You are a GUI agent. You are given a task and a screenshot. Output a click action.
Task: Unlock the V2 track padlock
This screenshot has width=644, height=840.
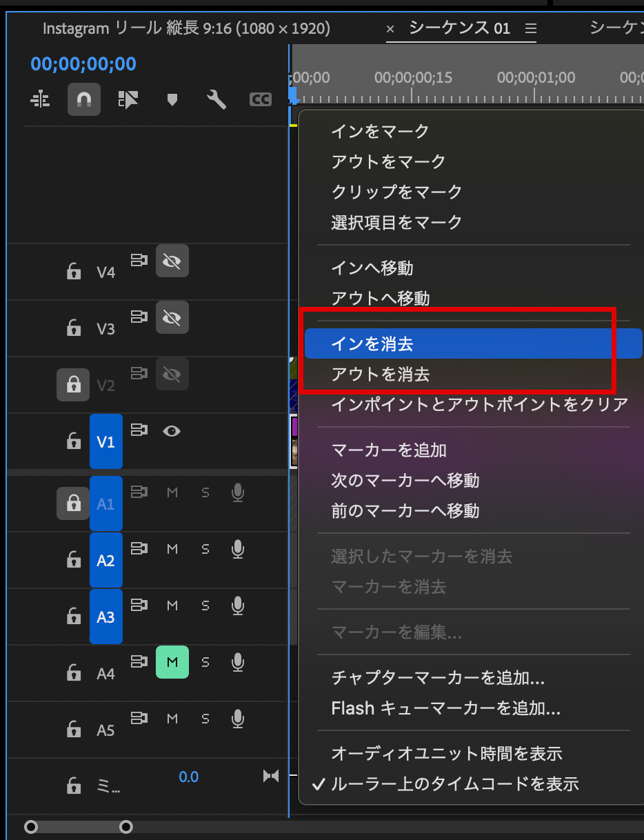(73, 385)
